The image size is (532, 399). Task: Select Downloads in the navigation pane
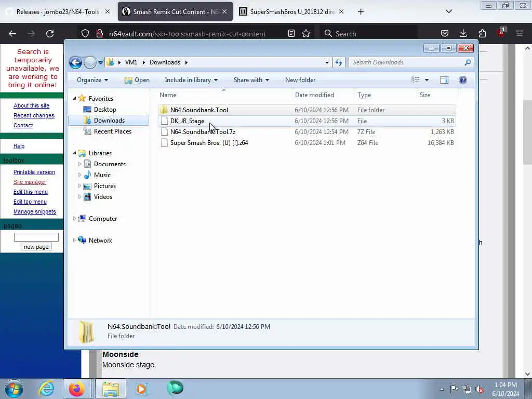click(x=109, y=121)
